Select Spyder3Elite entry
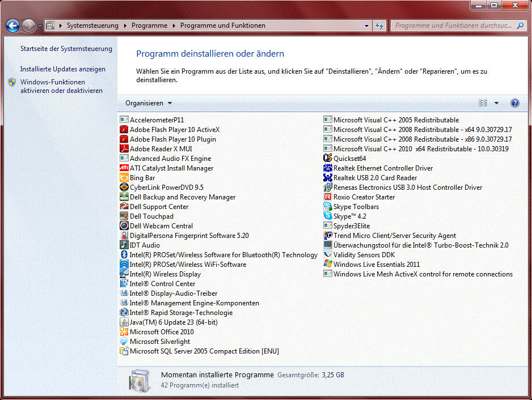The height and width of the screenshot is (400, 532). tap(347, 225)
